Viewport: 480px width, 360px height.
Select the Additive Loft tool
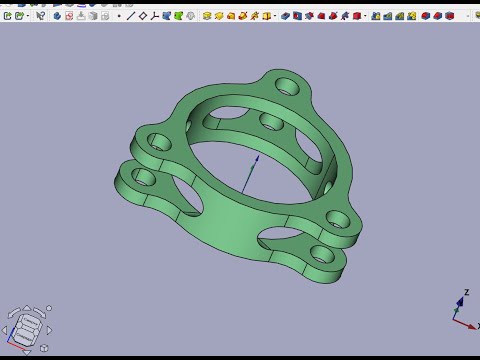[x=231, y=16]
